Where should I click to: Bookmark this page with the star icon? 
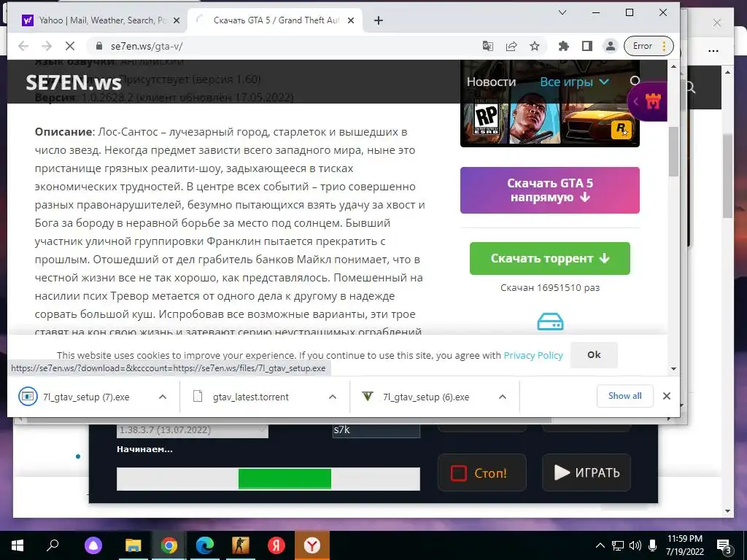click(535, 46)
